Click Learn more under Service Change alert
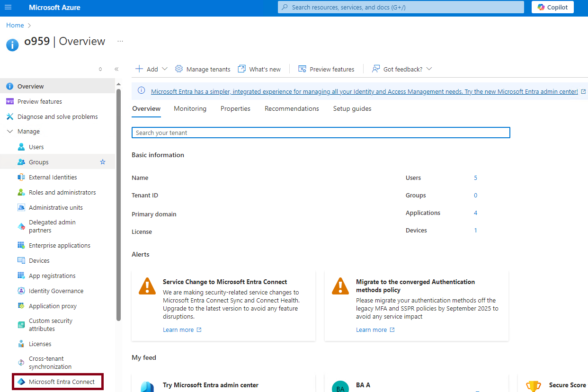This screenshot has width=588, height=392. 182,330
